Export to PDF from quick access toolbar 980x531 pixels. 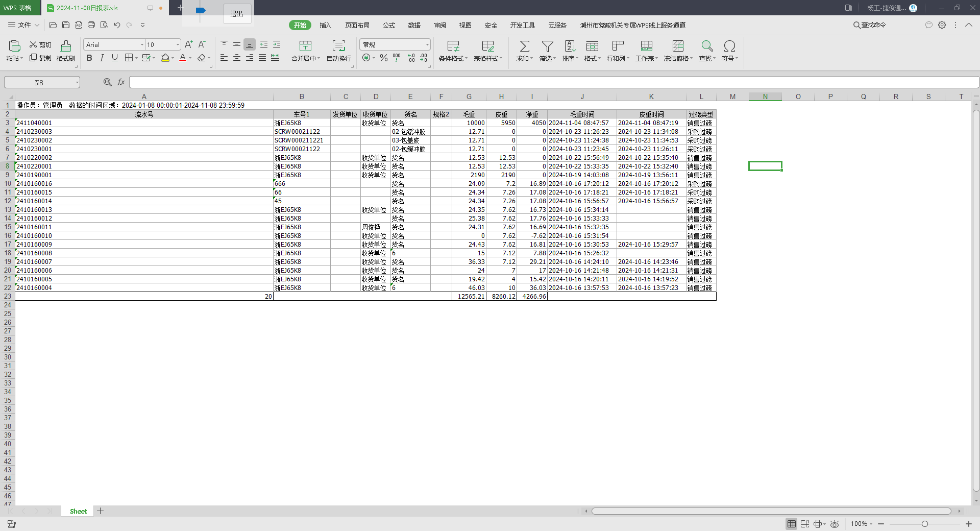[79, 25]
